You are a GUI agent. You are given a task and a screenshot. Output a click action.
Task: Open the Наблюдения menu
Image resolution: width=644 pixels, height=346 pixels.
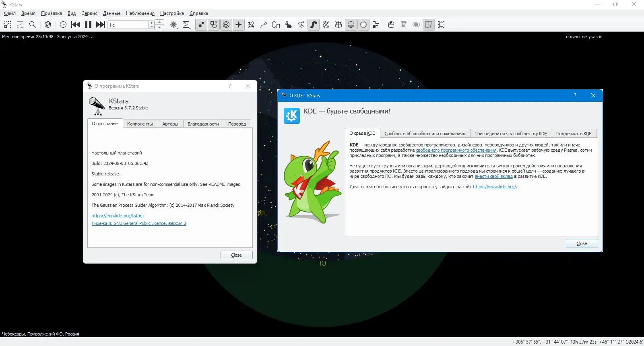pos(140,13)
